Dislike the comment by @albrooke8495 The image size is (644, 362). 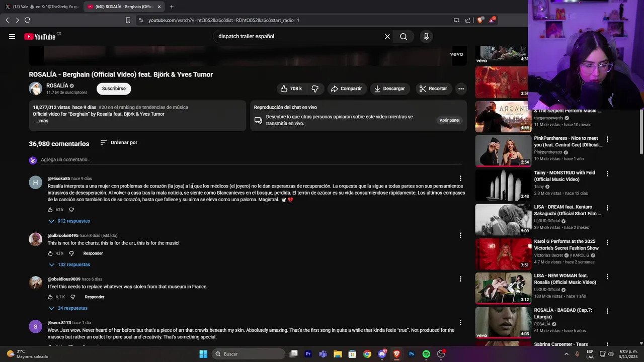[71, 253]
